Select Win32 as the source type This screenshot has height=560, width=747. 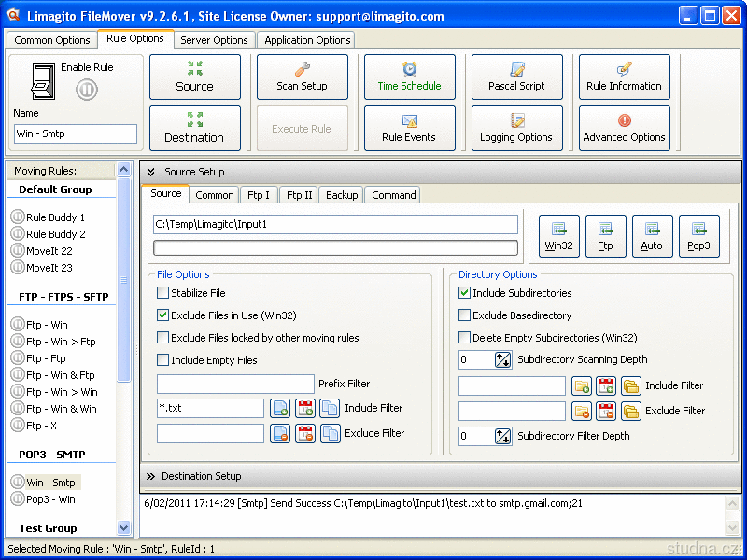[x=558, y=236]
